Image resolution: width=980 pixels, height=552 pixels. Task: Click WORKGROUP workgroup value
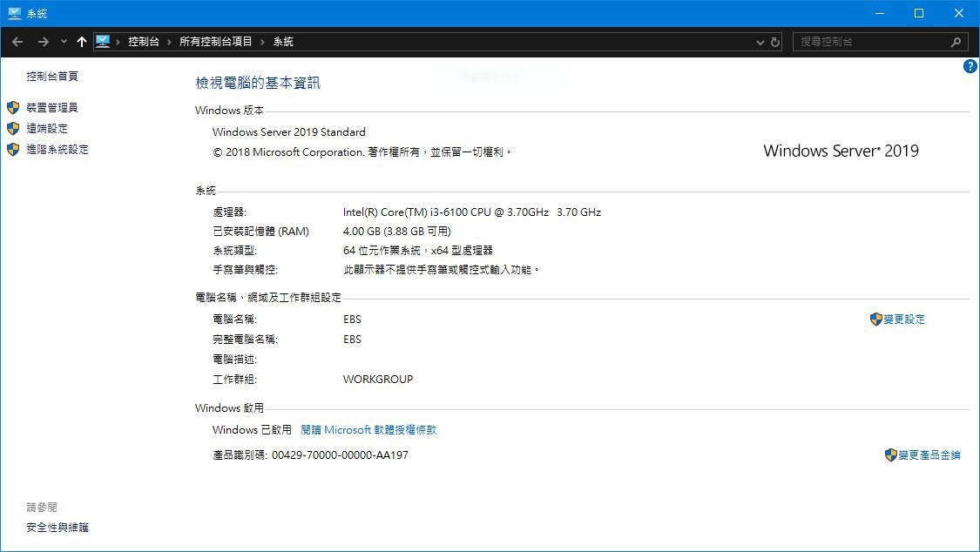coord(378,379)
